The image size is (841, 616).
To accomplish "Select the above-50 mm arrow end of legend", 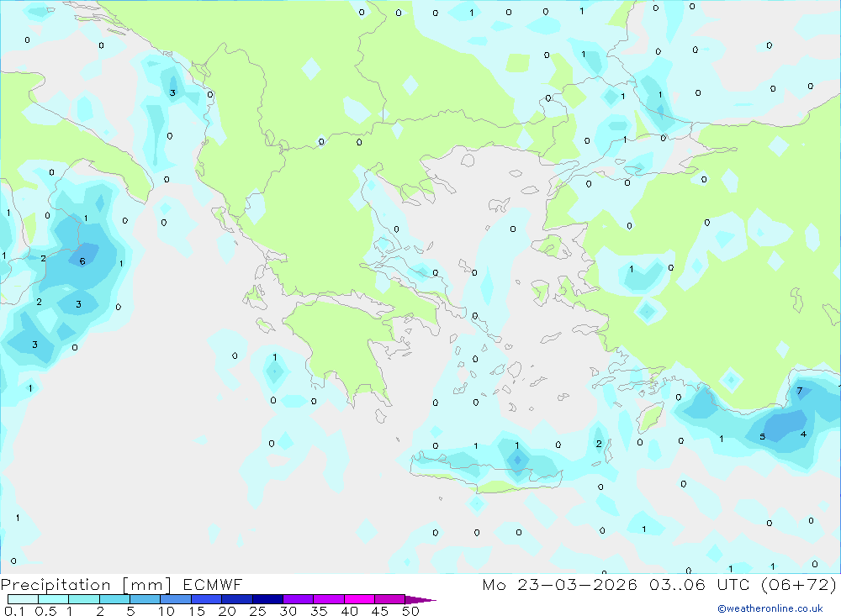I will [420, 600].
